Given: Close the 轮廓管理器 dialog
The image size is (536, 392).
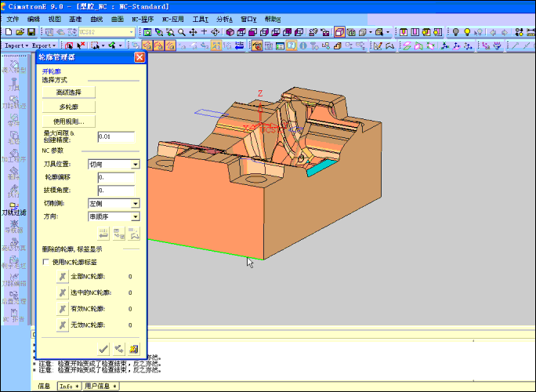Looking at the screenshot, I should click(139, 57).
